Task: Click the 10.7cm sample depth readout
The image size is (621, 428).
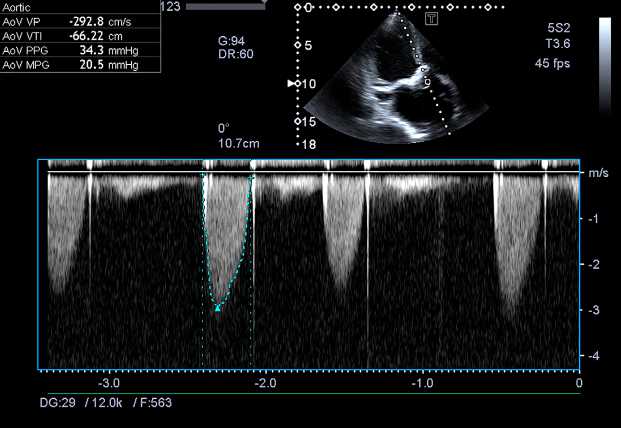Action: (x=239, y=143)
